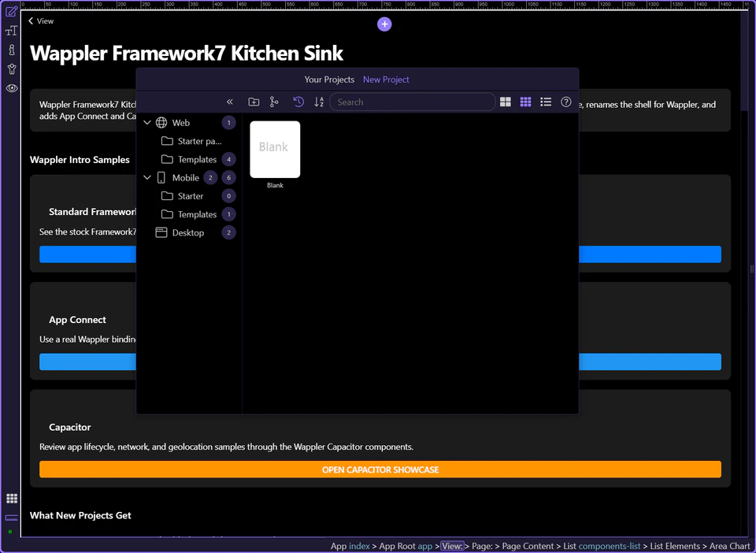Toggle alphabetical A-Z sort icon
The image size is (756, 553).
(319, 102)
